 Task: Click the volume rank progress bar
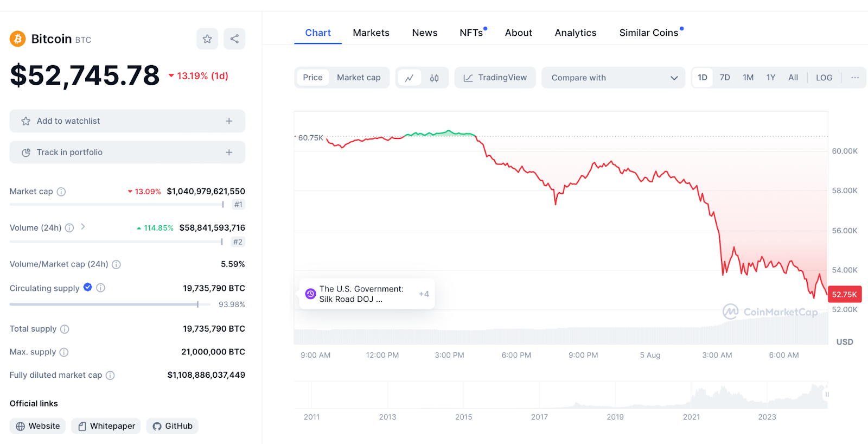pos(116,242)
